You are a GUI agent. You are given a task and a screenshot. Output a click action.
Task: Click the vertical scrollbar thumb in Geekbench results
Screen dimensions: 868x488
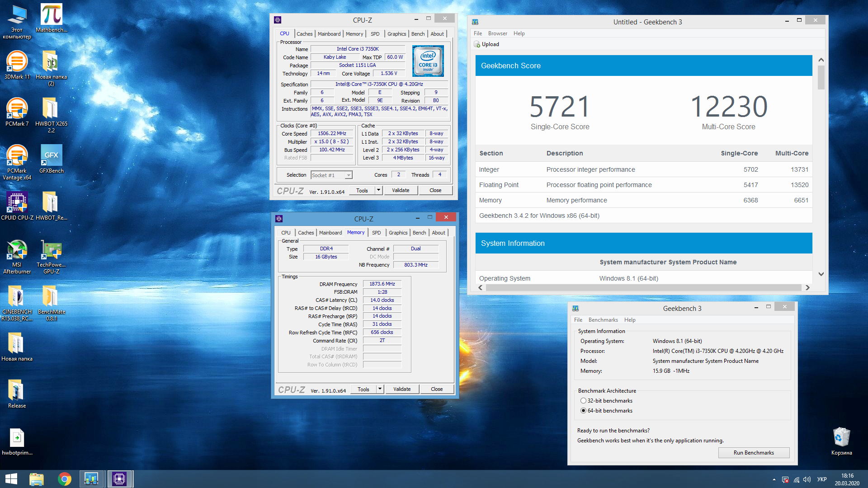point(821,78)
